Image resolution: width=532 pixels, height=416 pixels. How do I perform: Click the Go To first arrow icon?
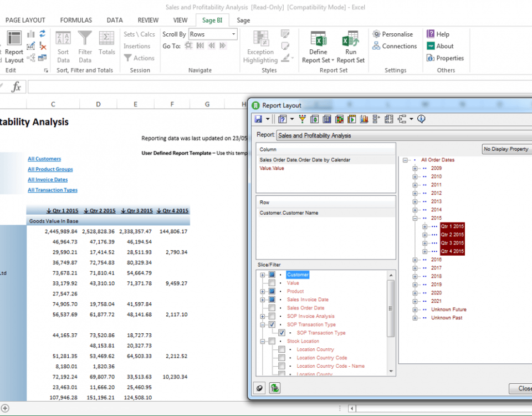[200, 45]
